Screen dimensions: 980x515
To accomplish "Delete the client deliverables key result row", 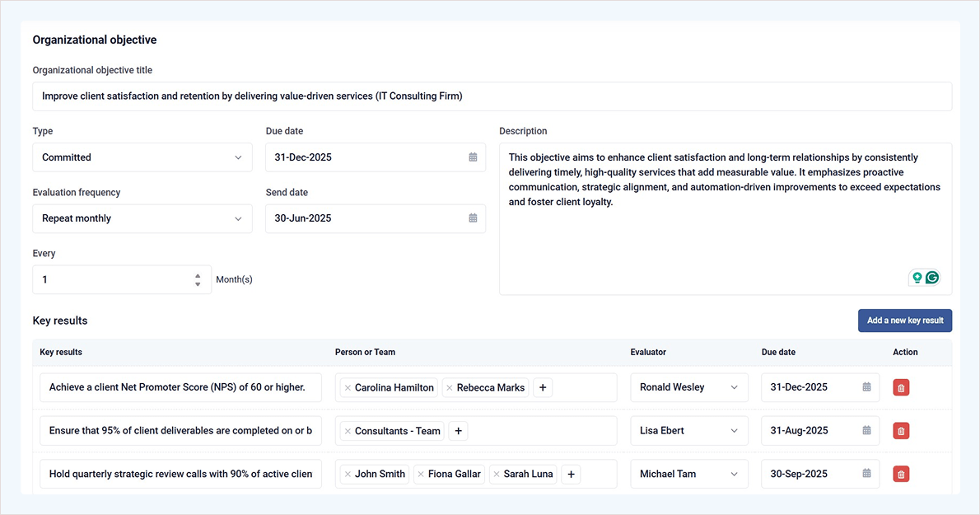I will (x=900, y=430).
